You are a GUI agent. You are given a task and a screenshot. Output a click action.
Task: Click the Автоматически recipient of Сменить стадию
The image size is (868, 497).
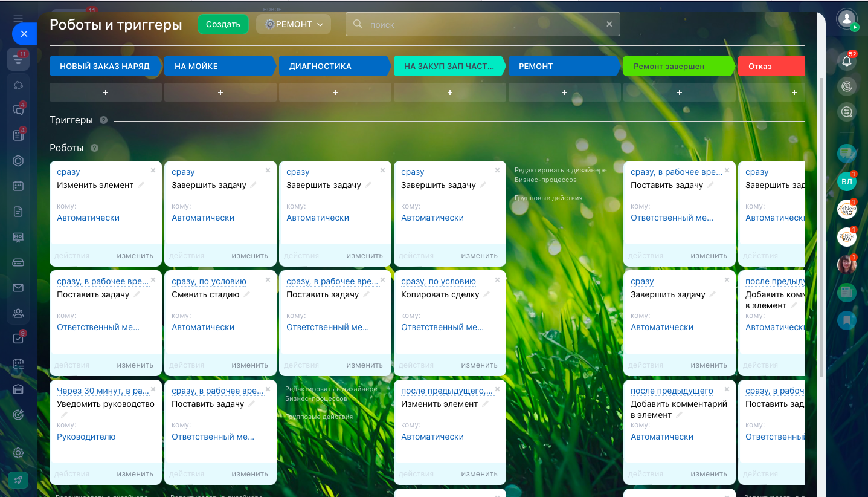203,327
